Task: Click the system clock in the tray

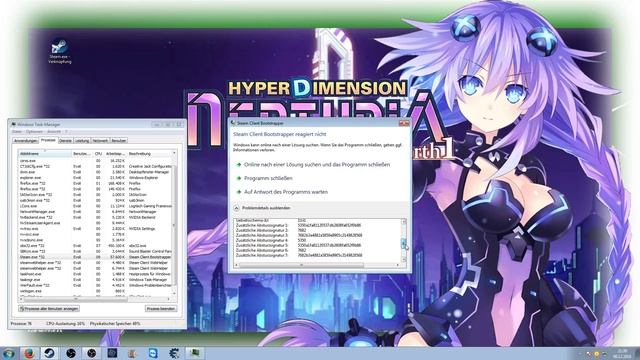Action: [622, 353]
